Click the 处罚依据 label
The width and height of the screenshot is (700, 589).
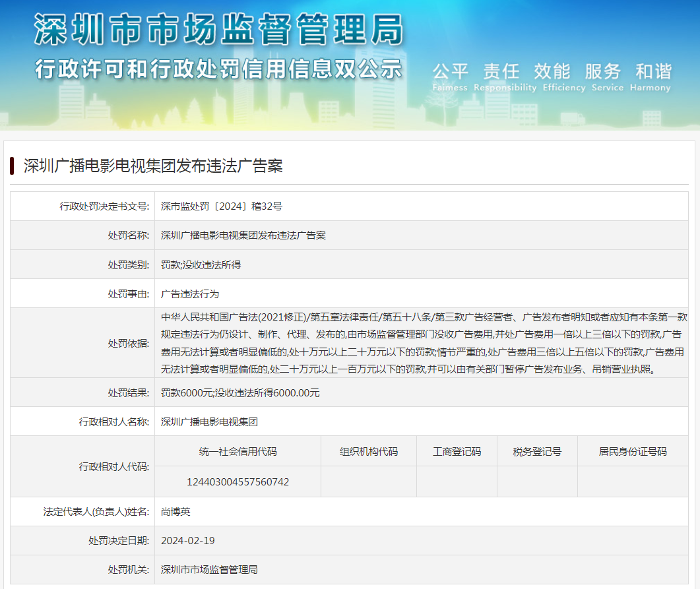tap(129, 343)
